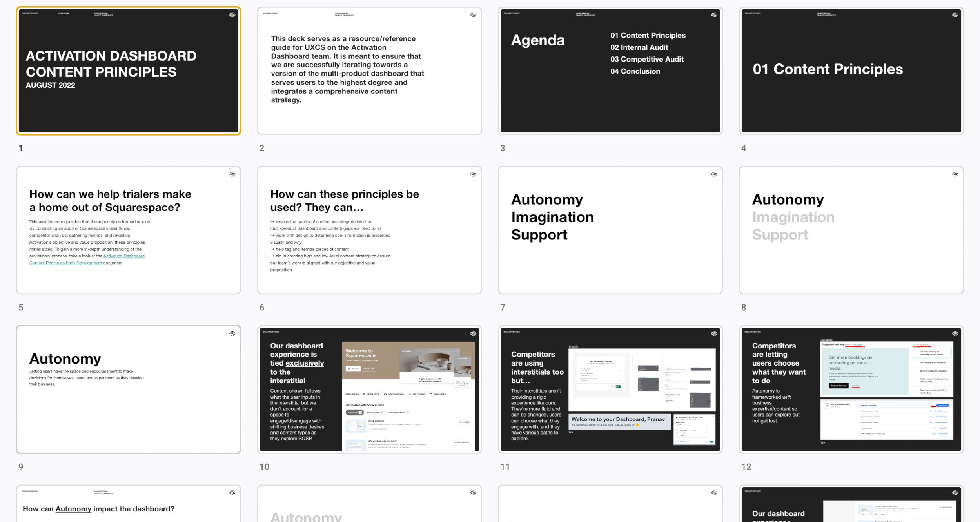Click slide 9, the Autonomy definition slide
The image size is (980, 522).
coord(128,389)
